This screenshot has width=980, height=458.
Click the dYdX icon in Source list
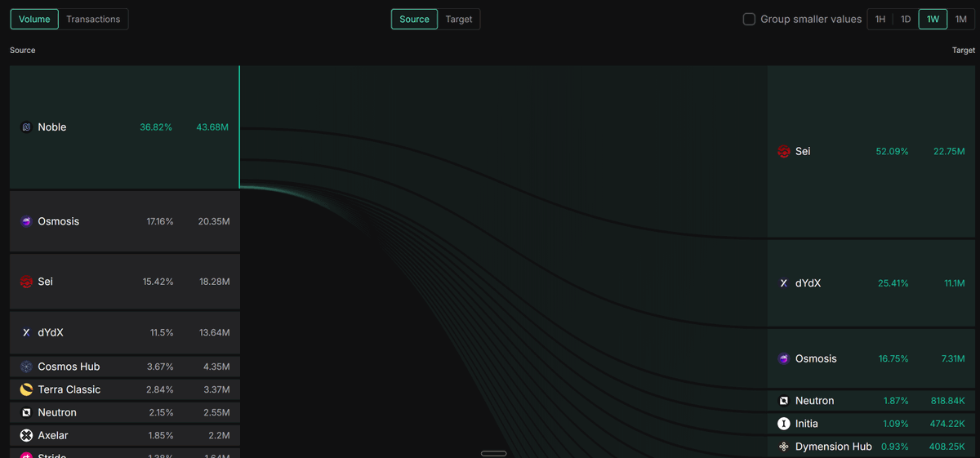click(26, 332)
